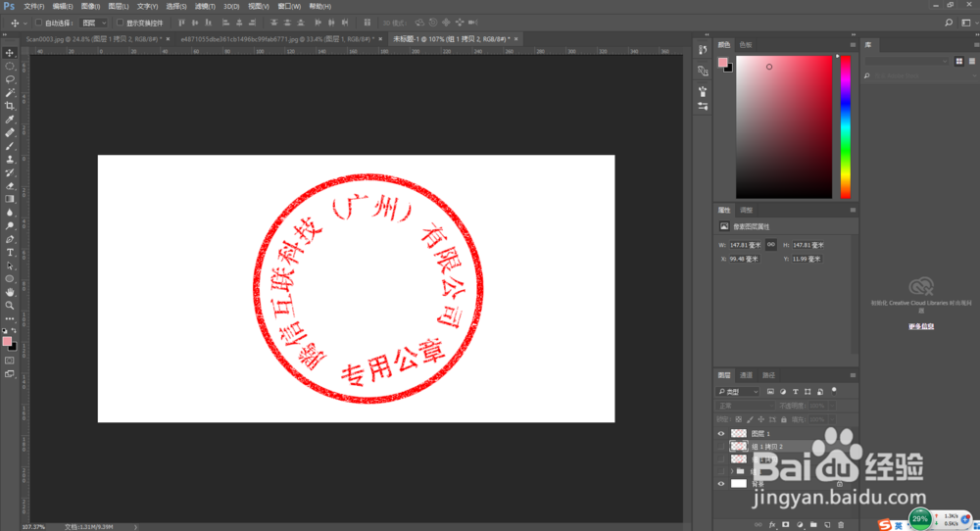Select the Healing Brush tool
Viewport: 980px width, 531px height.
point(10,132)
